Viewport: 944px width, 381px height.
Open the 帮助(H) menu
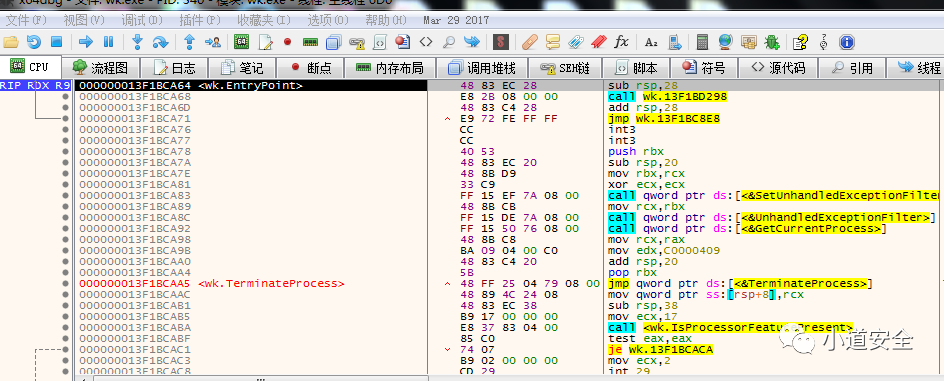point(386,20)
